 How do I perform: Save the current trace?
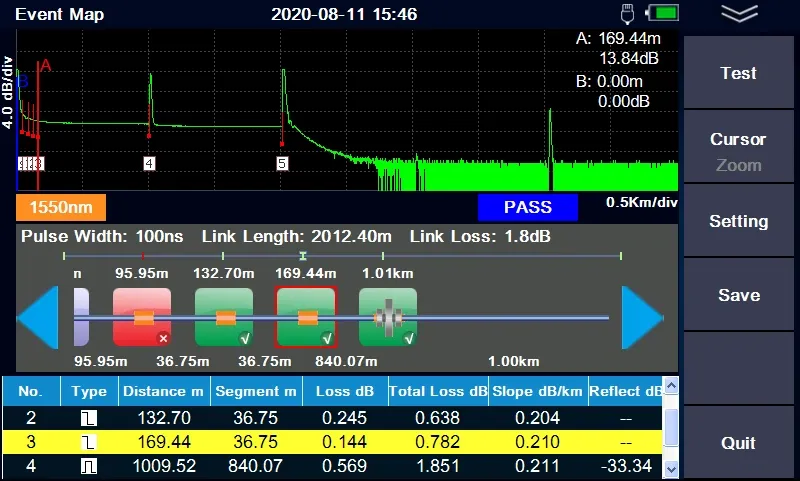tap(738, 295)
